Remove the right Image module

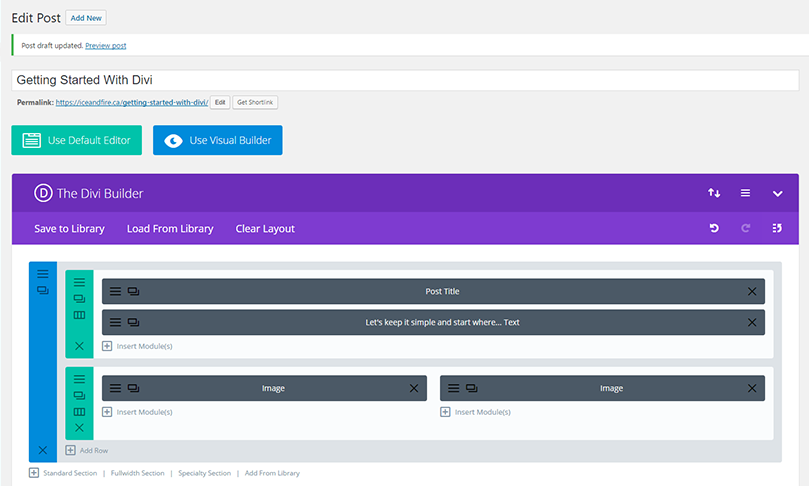tap(752, 388)
